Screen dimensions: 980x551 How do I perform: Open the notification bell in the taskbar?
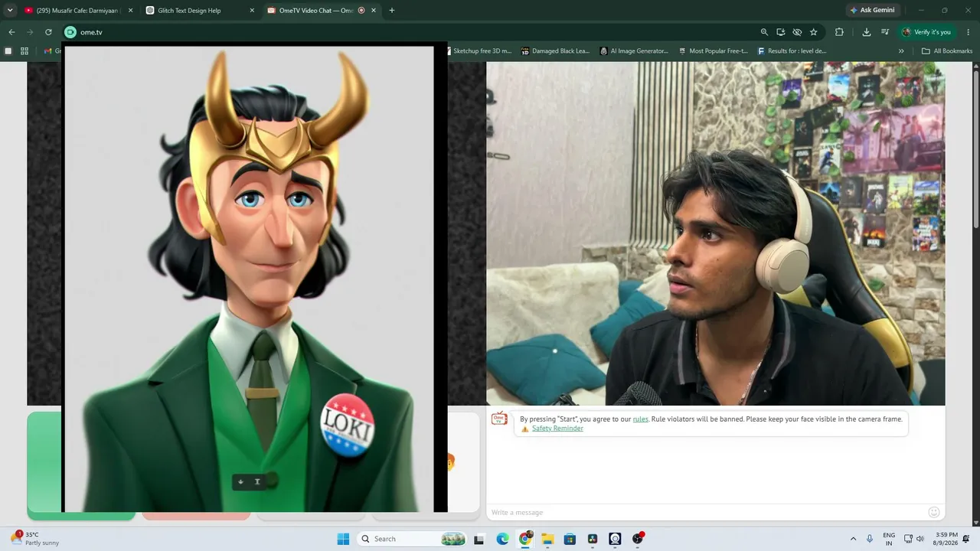coord(966,539)
